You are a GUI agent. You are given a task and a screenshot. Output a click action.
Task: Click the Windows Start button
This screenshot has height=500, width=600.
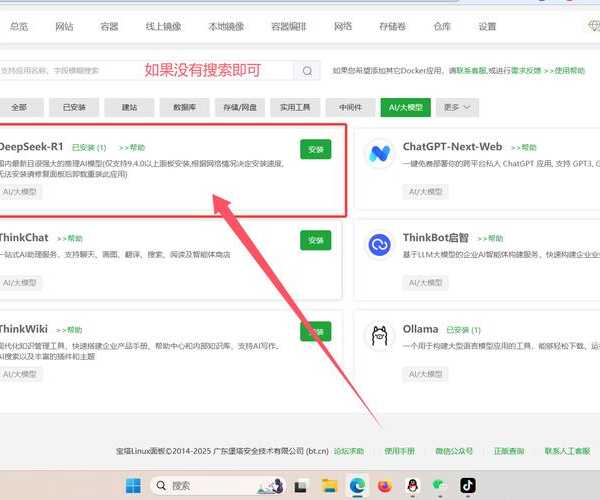click(133, 485)
